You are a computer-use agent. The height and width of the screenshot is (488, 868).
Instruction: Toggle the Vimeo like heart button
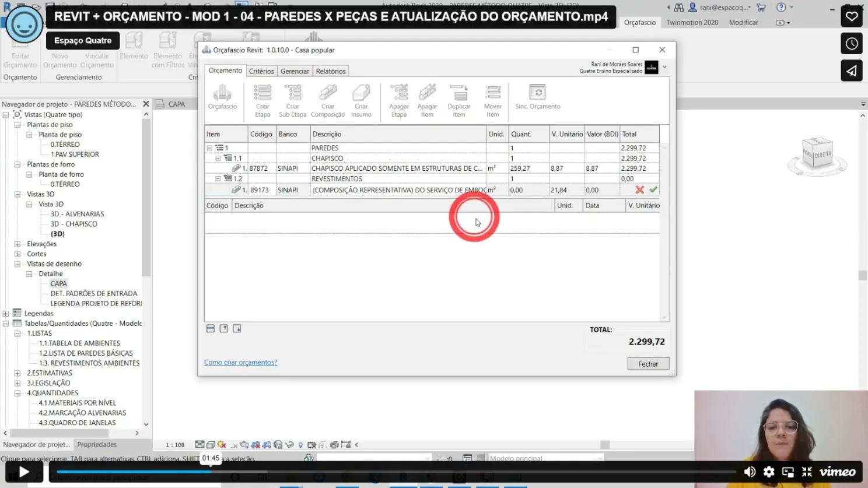852,16
